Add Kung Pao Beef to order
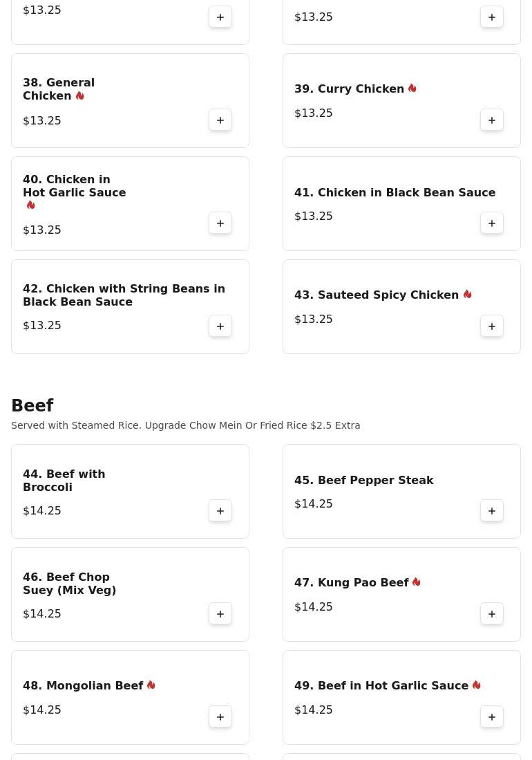 tap(492, 614)
